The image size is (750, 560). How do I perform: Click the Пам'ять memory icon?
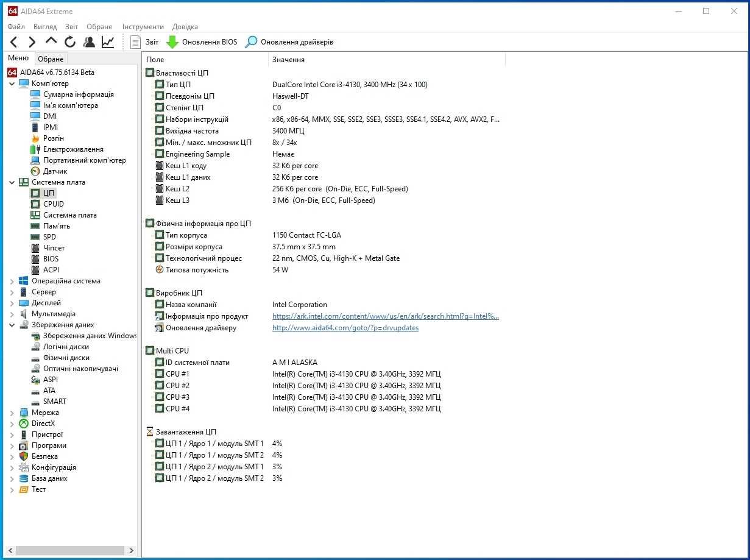coord(35,226)
